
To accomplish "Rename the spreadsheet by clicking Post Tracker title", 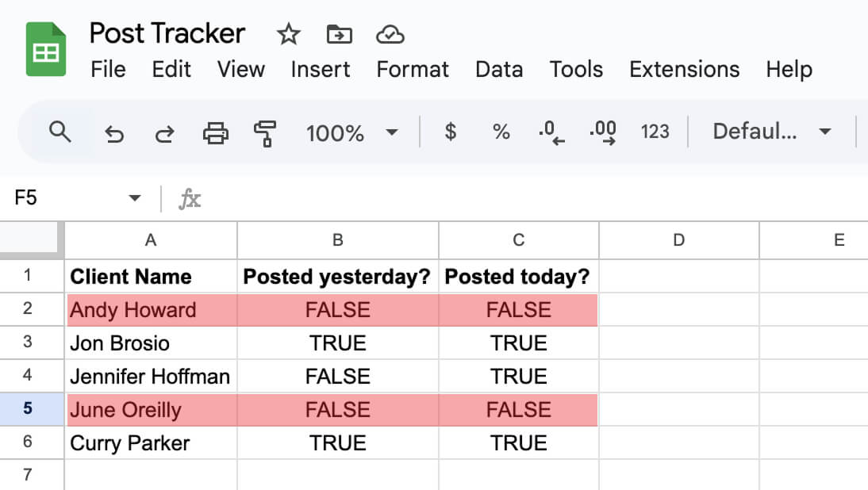I will pos(167,33).
